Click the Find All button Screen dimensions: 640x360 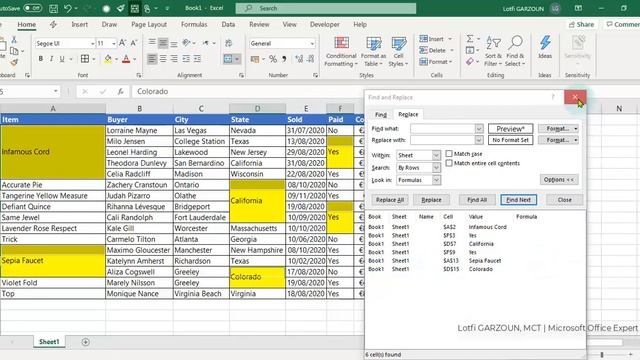(477, 200)
